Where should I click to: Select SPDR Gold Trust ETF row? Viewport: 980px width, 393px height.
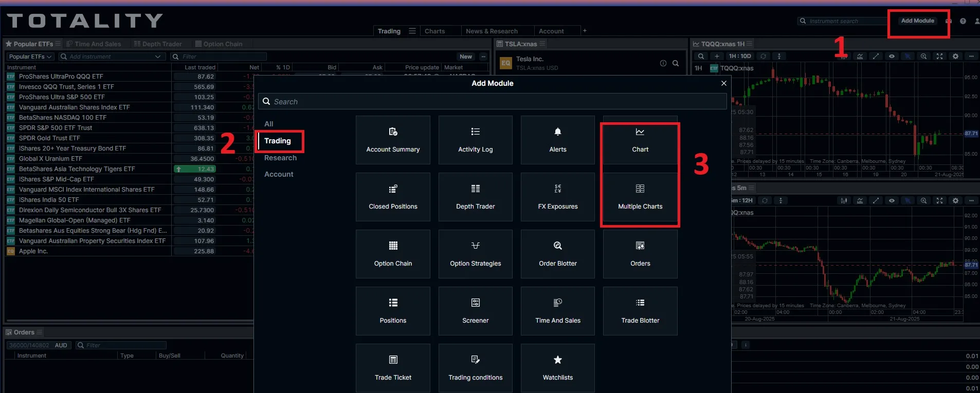pyautogui.click(x=129, y=138)
